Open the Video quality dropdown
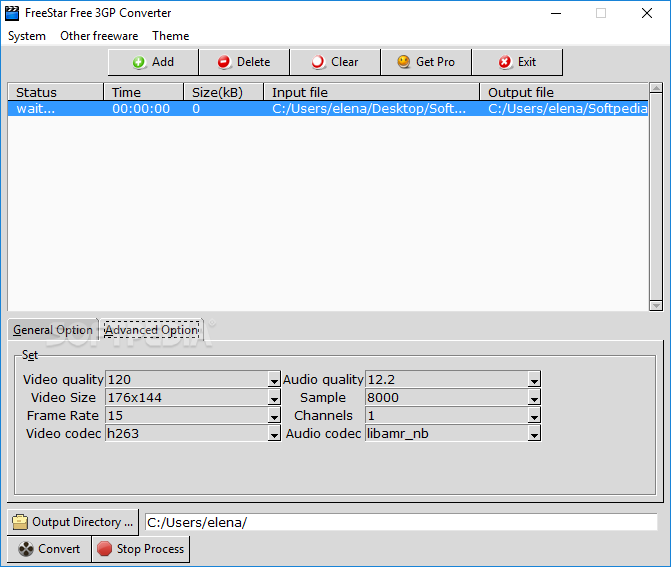The height and width of the screenshot is (567, 671). 274,380
